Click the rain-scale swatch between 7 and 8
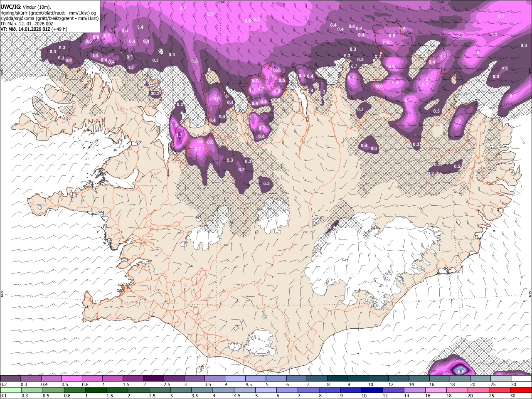The height and width of the screenshot is (399, 532). (x=308, y=390)
